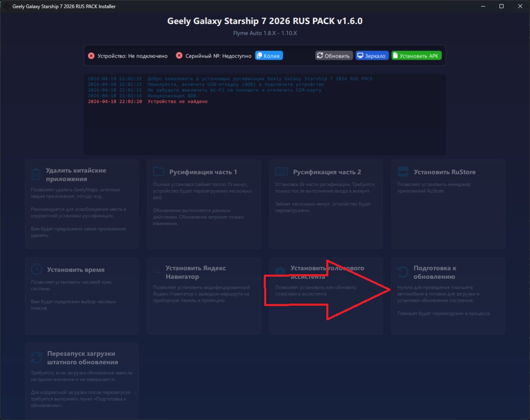Refresh device status with Обновить button

coord(334,56)
